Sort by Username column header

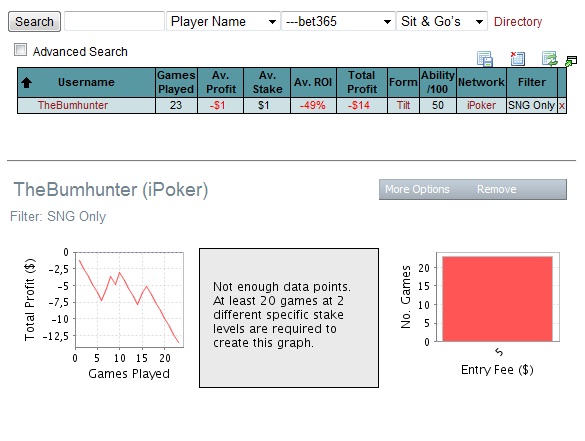point(86,82)
